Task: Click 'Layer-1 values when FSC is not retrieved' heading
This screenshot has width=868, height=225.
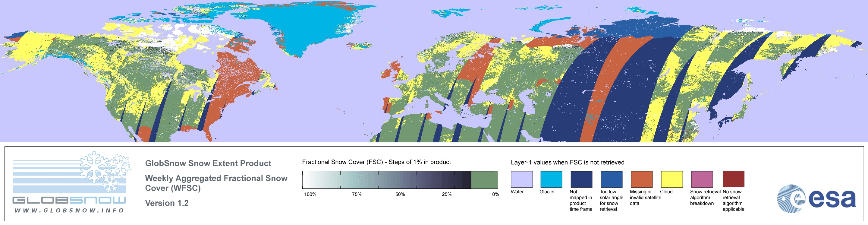Action: point(568,162)
